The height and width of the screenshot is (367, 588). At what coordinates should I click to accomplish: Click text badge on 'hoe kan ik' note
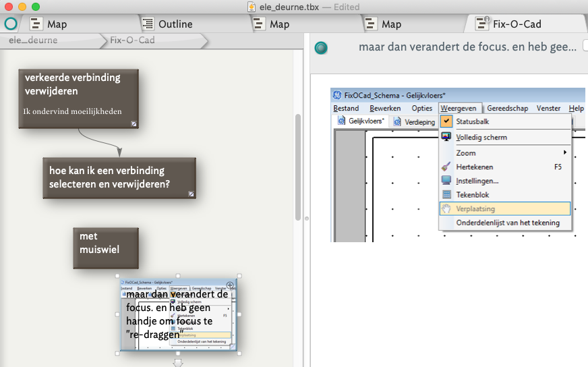tap(192, 194)
